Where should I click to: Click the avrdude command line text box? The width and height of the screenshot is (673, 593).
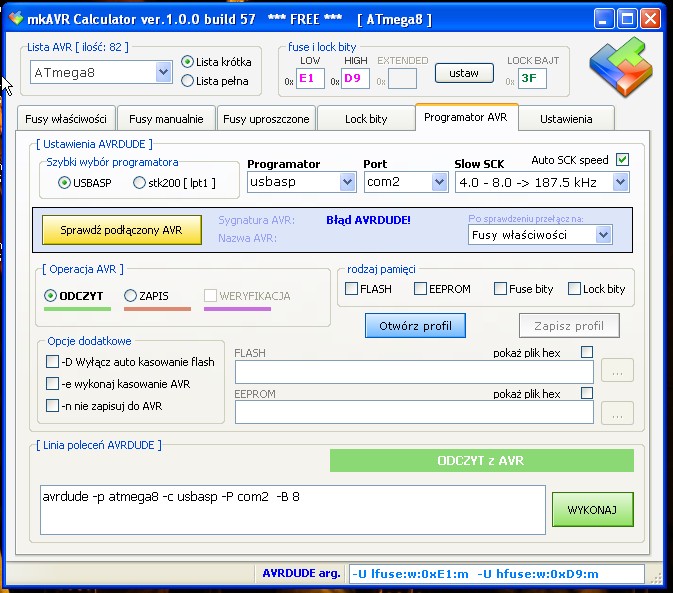point(293,510)
